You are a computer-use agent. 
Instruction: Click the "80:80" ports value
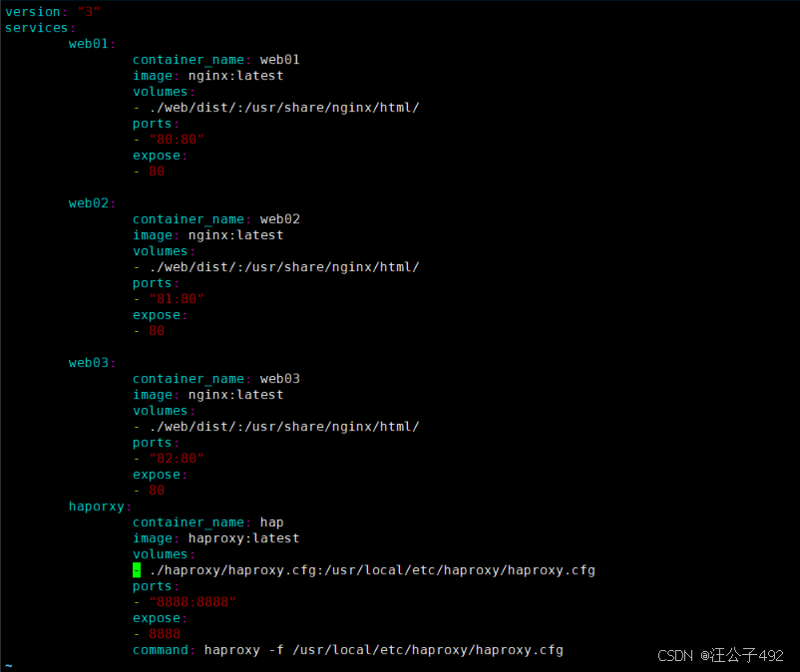tap(177, 140)
